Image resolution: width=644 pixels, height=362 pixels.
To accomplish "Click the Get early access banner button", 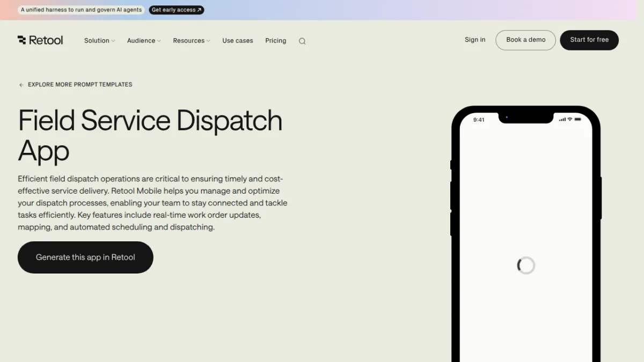I will tap(177, 10).
